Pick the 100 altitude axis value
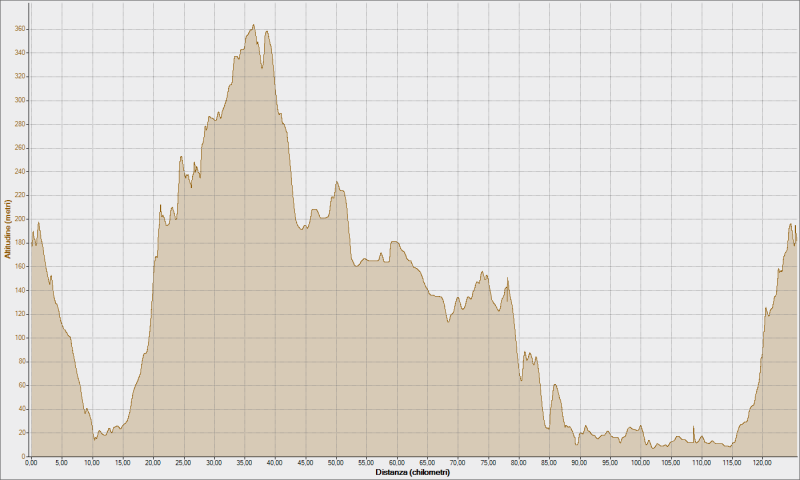800x480 pixels. 20,338
